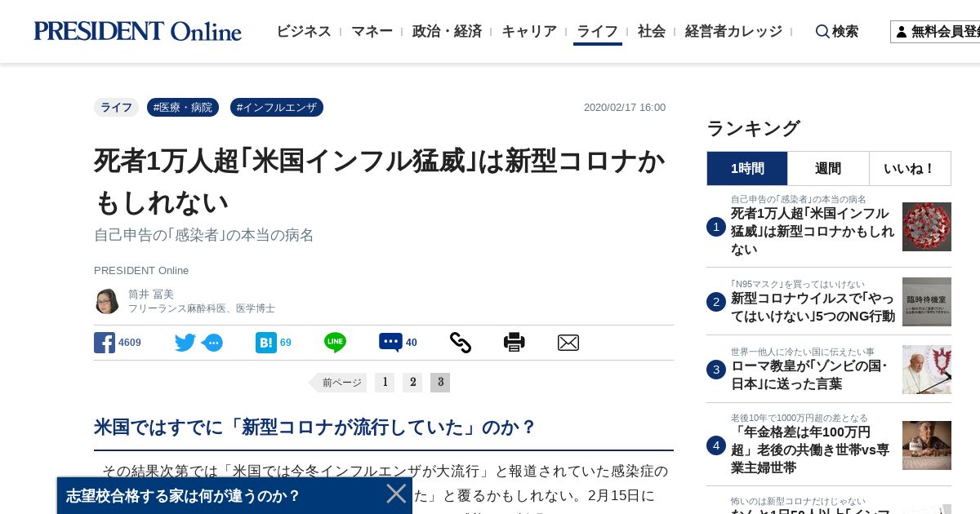This screenshot has height=514, width=980.
Task: Share the article on Twitter
Action: pos(185,343)
